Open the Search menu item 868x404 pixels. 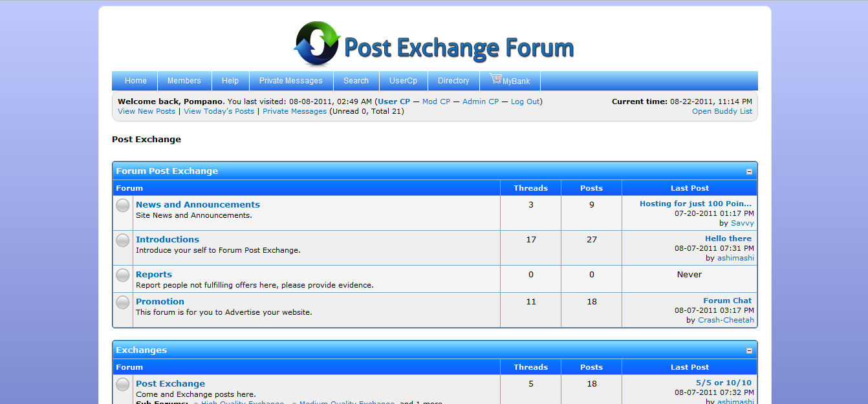(x=356, y=81)
